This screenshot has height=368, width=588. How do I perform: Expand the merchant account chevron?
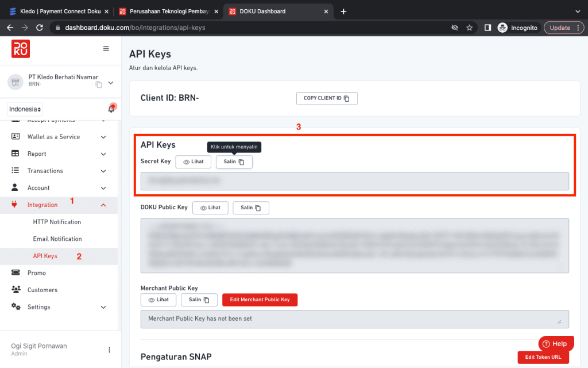[x=111, y=83]
